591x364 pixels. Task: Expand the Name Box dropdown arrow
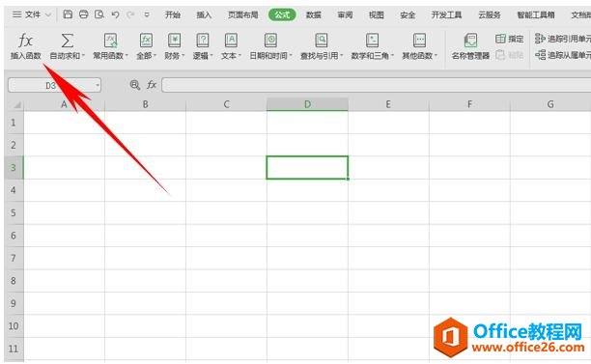click(98, 86)
